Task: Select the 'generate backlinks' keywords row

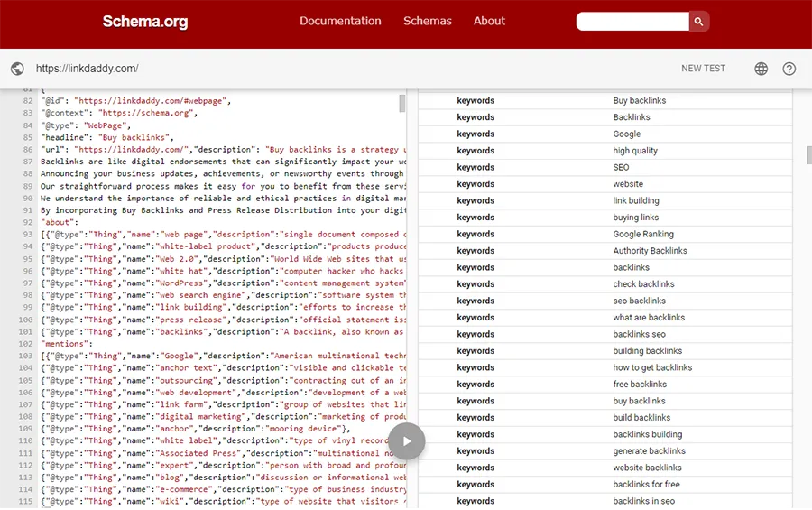Action: click(x=605, y=451)
